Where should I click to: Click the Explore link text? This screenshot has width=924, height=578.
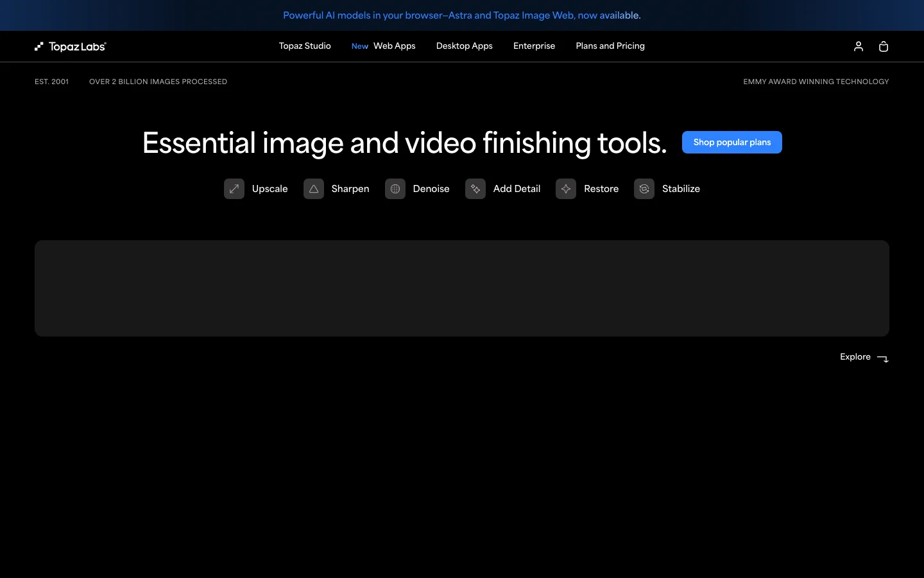[855, 357]
